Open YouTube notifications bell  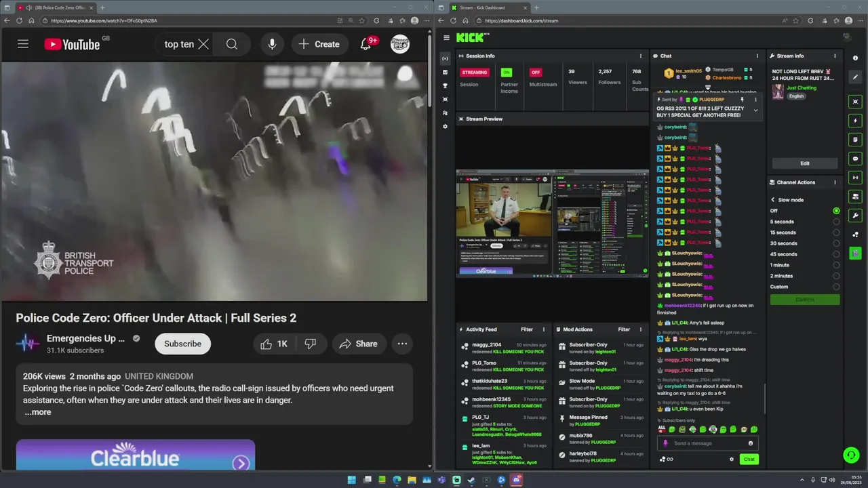[366, 44]
